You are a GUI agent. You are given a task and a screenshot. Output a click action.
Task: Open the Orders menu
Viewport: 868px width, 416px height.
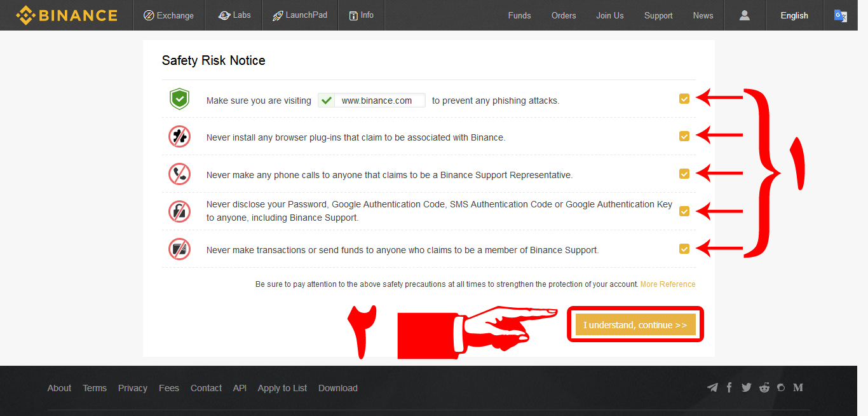[564, 15]
